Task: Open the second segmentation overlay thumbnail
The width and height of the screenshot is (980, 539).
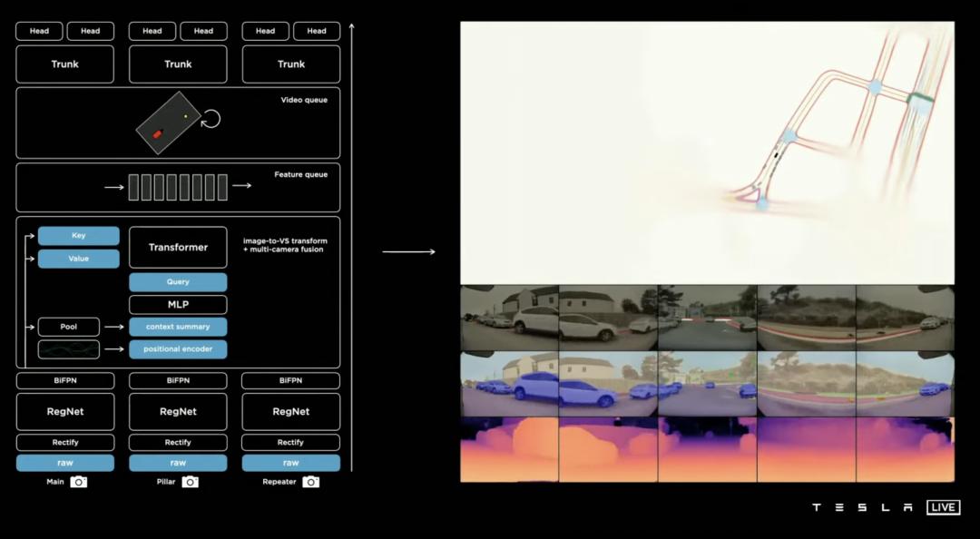Action: (x=609, y=384)
